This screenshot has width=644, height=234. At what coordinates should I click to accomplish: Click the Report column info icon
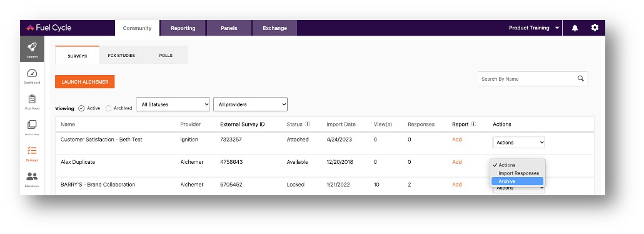pyautogui.click(x=473, y=125)
